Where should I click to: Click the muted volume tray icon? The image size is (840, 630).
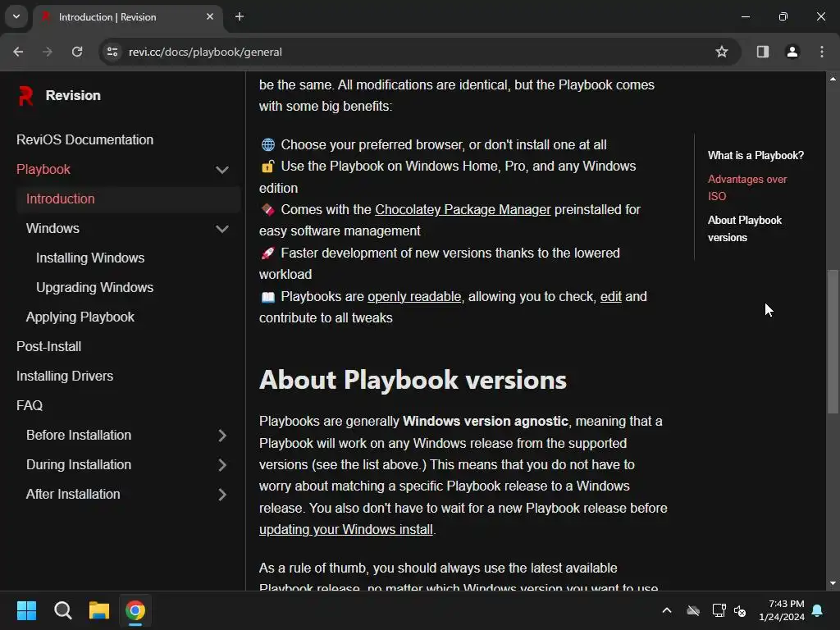(741, 610)
